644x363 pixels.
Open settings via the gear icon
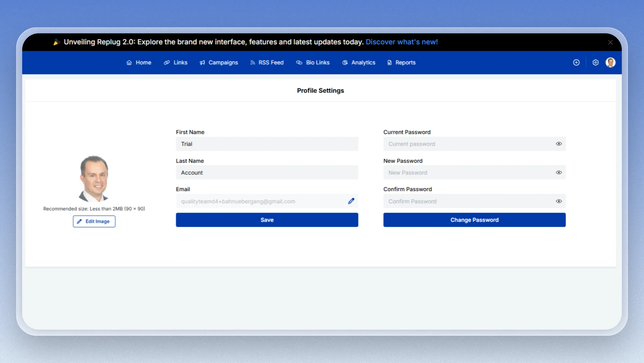[595, 63]
